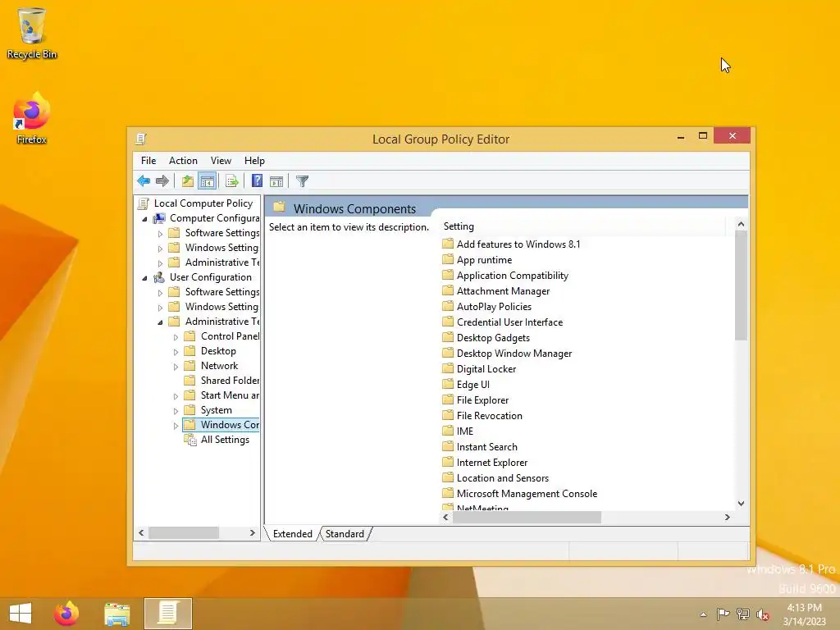Click the Filter funnel toolbar icon
840x630 pixels.
[x=302, y=181]
